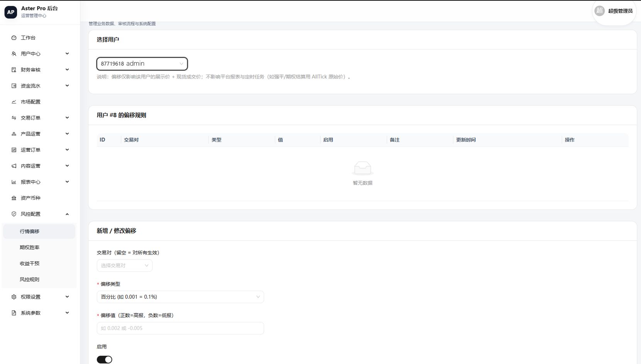Collapse the 风控配置 menu chevron
Image resolution: width=641 pixels, height=364 pixels.
point(67,214)
